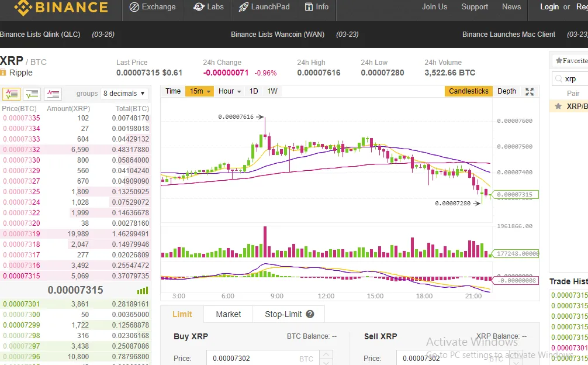Image resolution: width=588 pixels, height=365 pixels.
Task: Click total 0.78796800 in order book
Action: [x=130, y=356]
